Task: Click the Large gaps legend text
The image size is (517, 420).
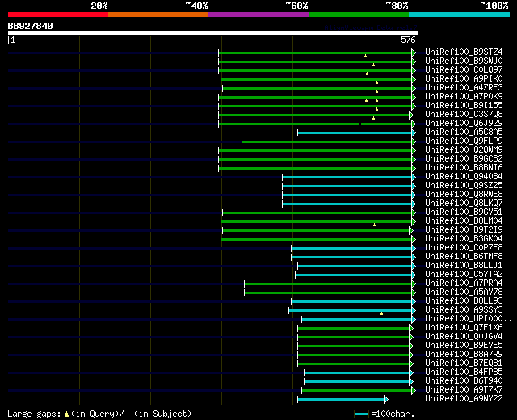Action: pyautogui.click(x=34, y=414)
